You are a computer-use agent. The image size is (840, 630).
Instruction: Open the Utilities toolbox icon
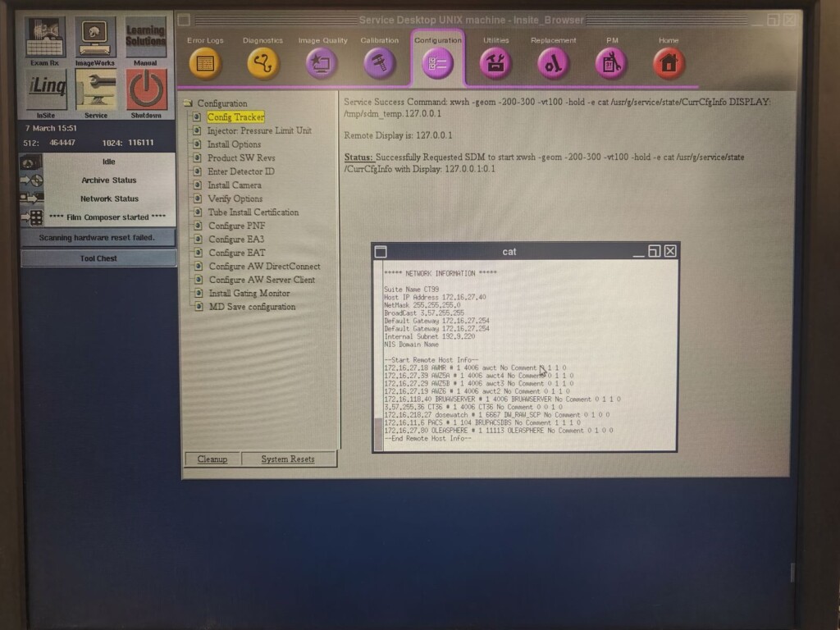(495, 63)
